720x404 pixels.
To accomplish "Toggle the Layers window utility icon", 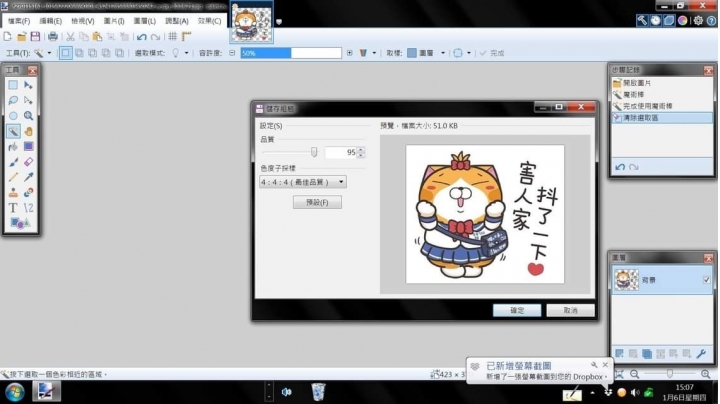I will [x=669, y=20].
